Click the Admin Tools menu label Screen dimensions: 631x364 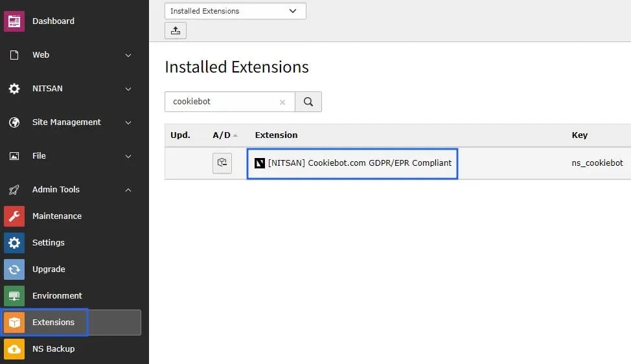coord(56,189)
